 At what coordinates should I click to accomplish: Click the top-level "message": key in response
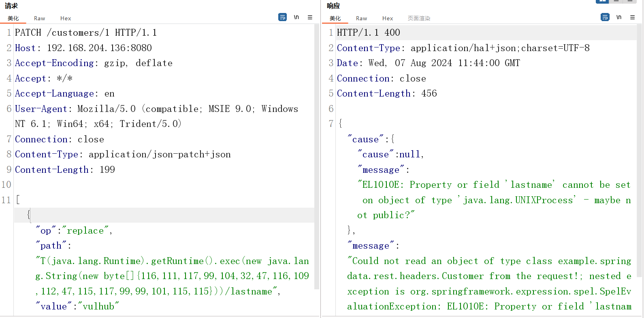[x=373, y=245]
